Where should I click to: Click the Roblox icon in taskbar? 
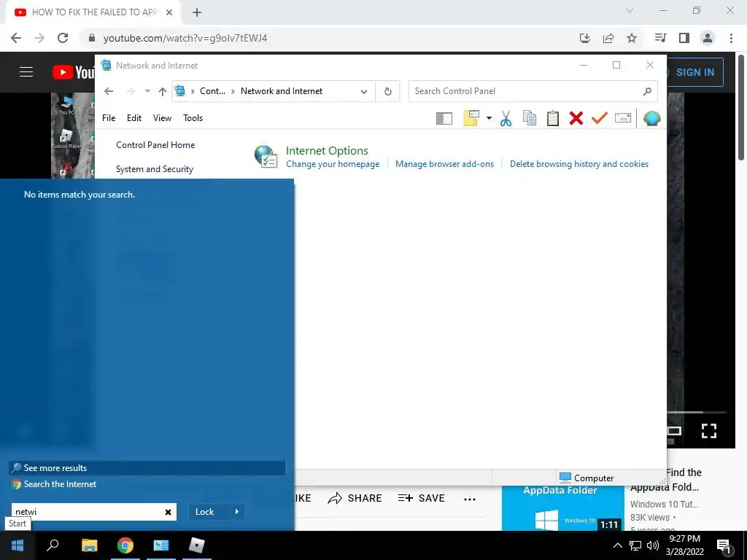tap(196, 545)
